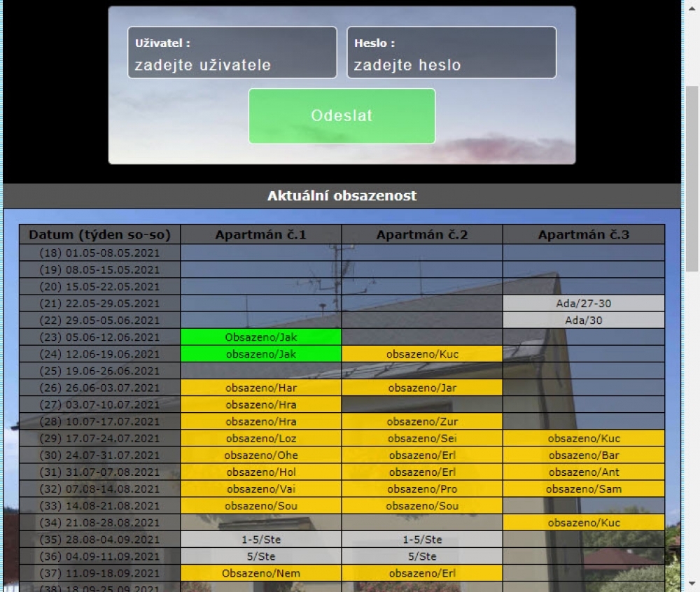
Task: Click the Ada/30 cell
Action: pyautogui.click(x=584, y=320)
